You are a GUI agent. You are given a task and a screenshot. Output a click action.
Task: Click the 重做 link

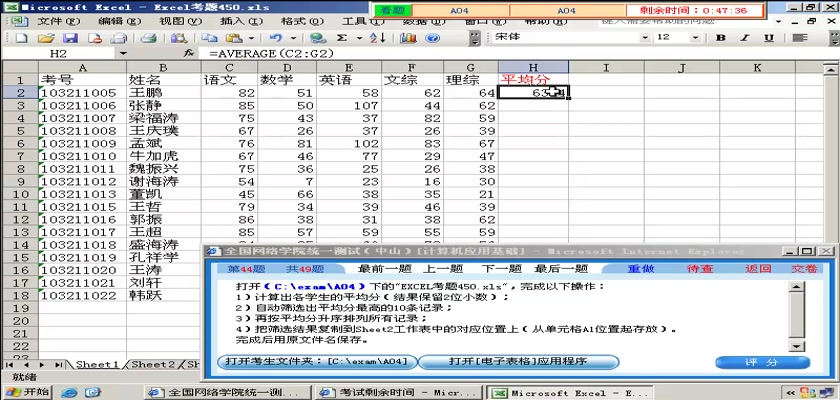[641, 269]
